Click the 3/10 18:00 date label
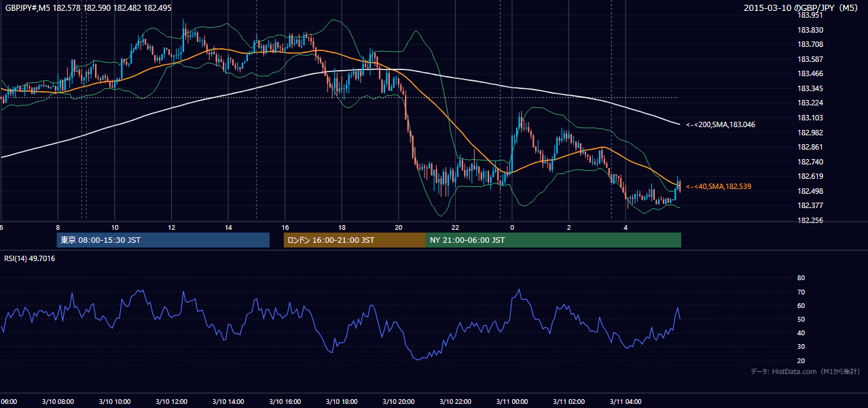The height and width of the screenshot is (408, 868). (342, 402)
